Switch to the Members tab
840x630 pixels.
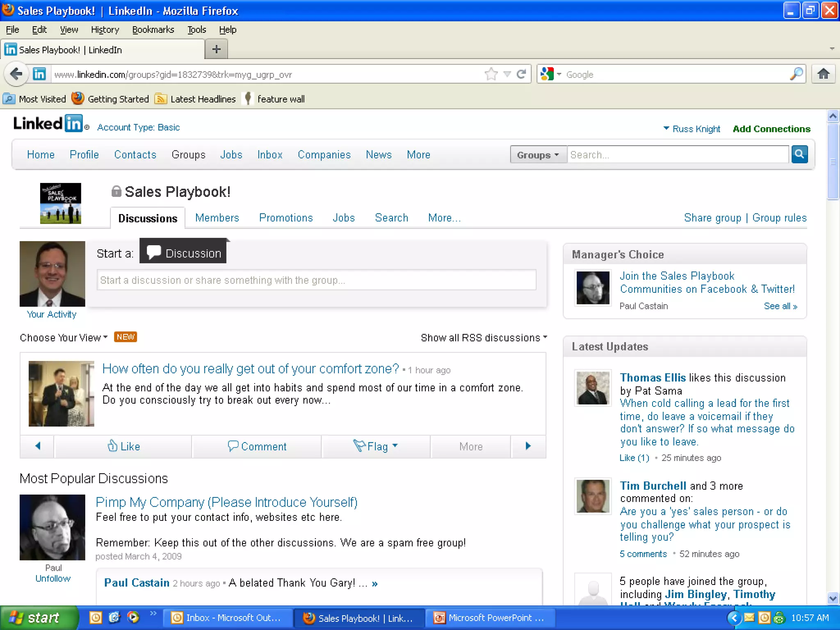[217, 218]
